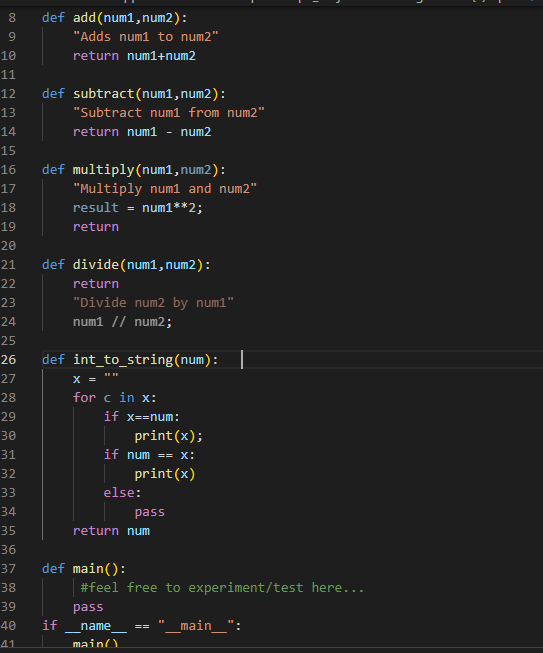
Task: Click 'print(x);' on line 30
Action: [169, 436]
